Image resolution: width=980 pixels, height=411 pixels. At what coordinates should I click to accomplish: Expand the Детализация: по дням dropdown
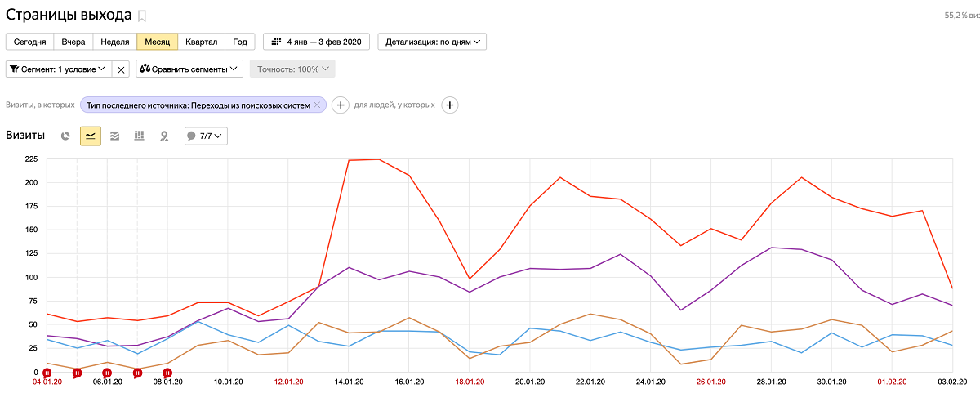pos(432,42)
